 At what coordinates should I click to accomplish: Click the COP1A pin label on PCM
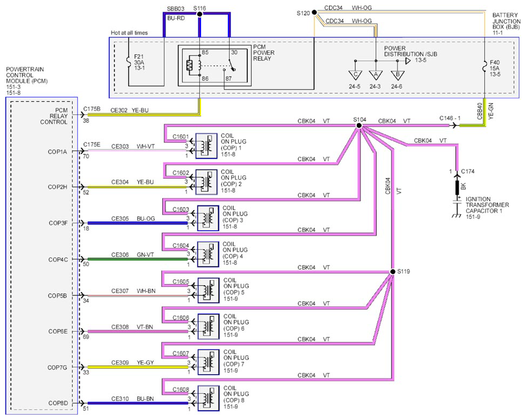click(x=57, y=152)
